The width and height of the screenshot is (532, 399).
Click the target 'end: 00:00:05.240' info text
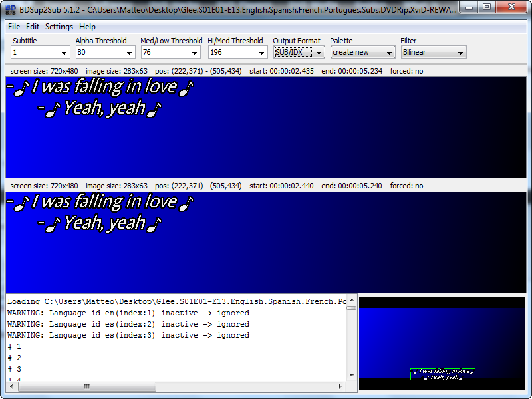[x=352, y=186]
